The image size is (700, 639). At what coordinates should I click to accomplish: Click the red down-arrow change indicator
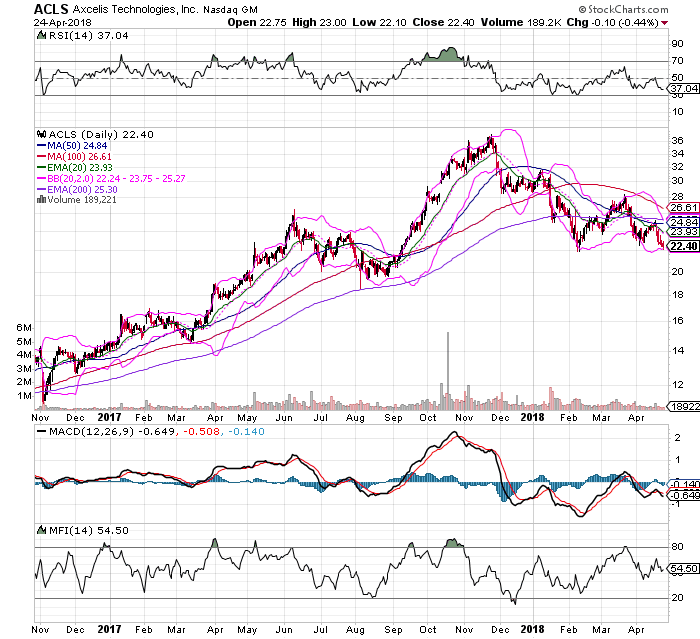point(665,23)
